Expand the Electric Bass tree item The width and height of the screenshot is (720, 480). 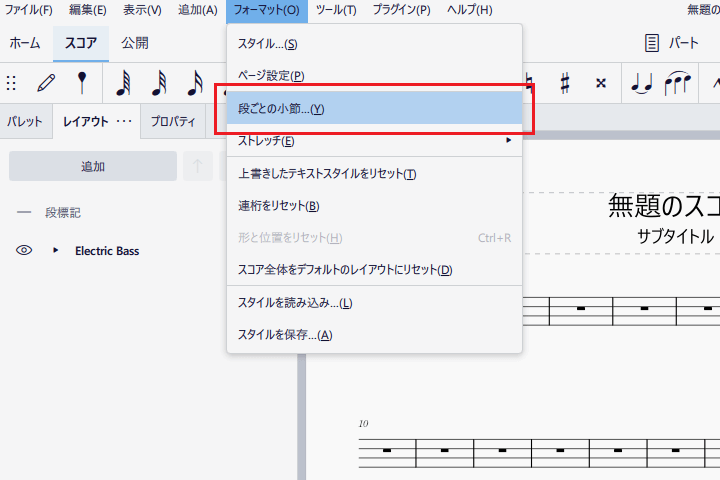56,251
